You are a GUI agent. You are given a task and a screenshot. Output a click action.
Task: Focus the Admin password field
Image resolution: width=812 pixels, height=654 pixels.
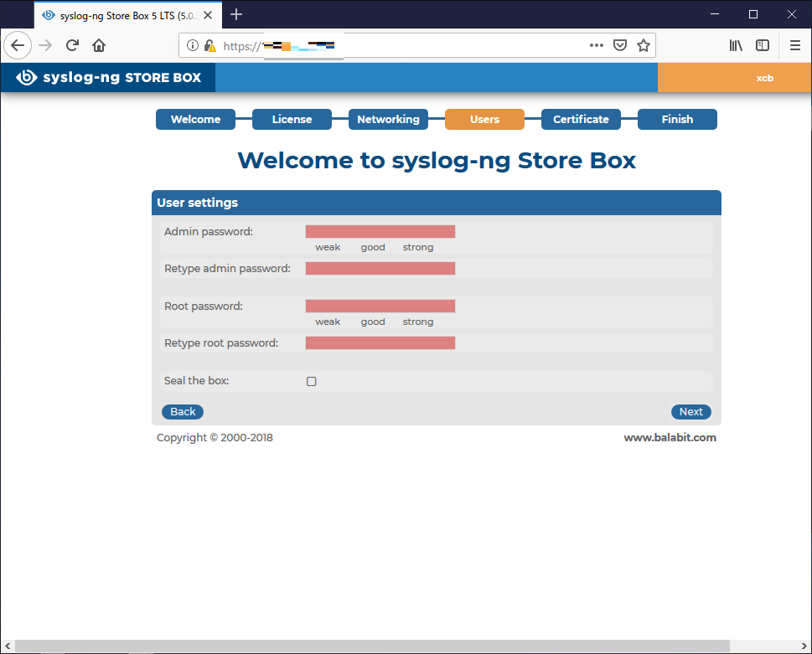(380, 231)
